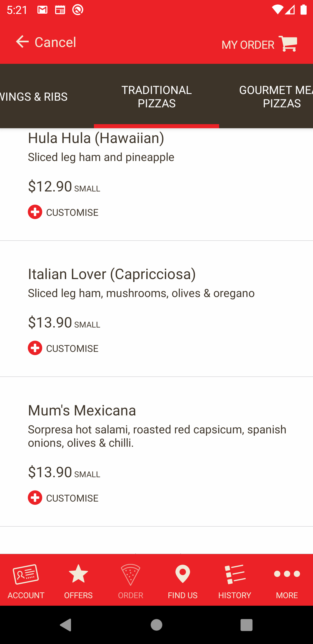Switch to the Wings & Ribs tab
This screenshot has width=313, height=644.
pyautogui.click(x=34, y=97)
